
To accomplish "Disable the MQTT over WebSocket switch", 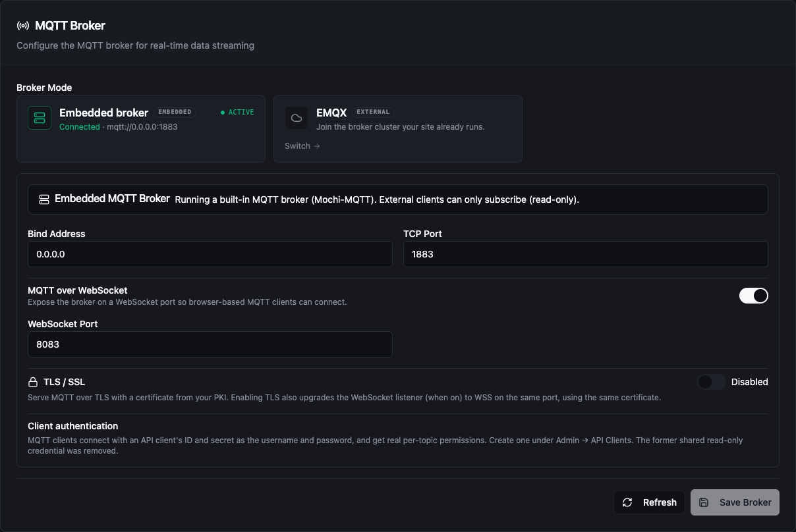I will (754, 296).
